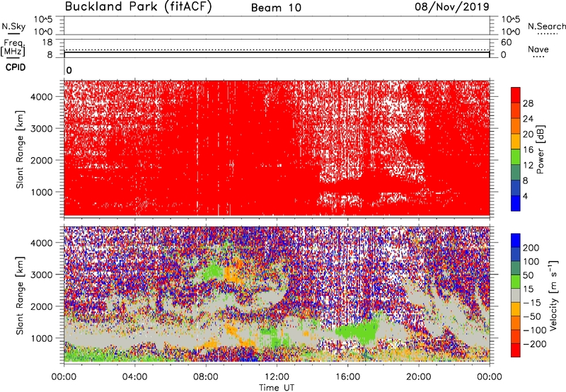Click the red top Power colorbar segment
Viewport: 566px width, 392px height.
tap(516, 96)
